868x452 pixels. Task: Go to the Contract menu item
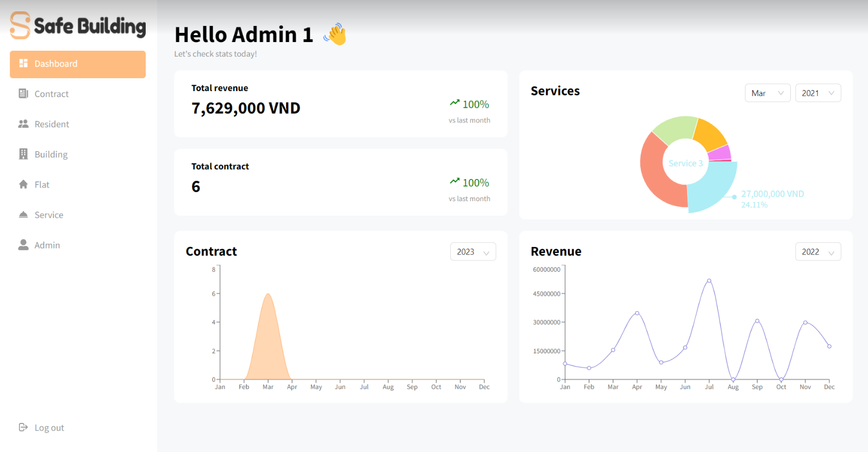pos(78,94)
